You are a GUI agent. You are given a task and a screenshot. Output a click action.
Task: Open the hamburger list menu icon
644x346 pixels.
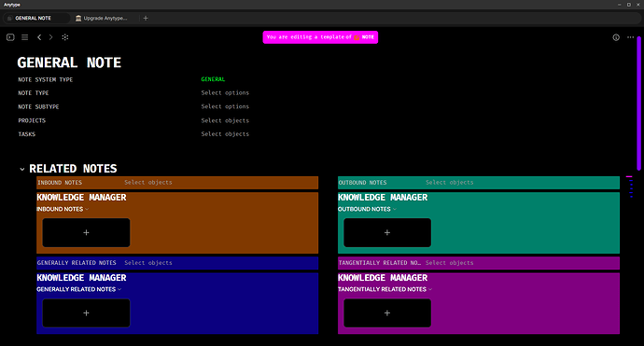coord(24,37)
